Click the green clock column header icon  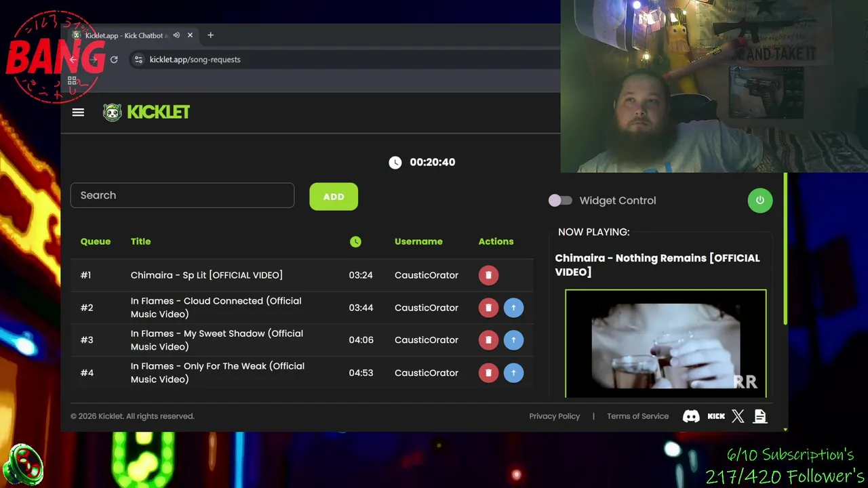point(355,242)
